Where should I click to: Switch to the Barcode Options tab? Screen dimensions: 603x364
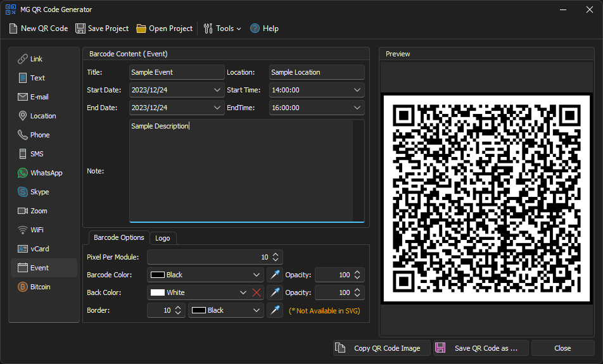[119, 237]
